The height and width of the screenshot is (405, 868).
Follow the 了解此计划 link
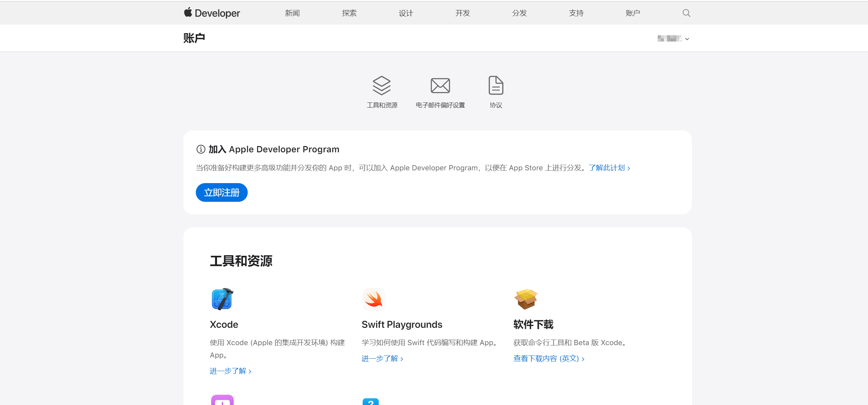point(609,168)
